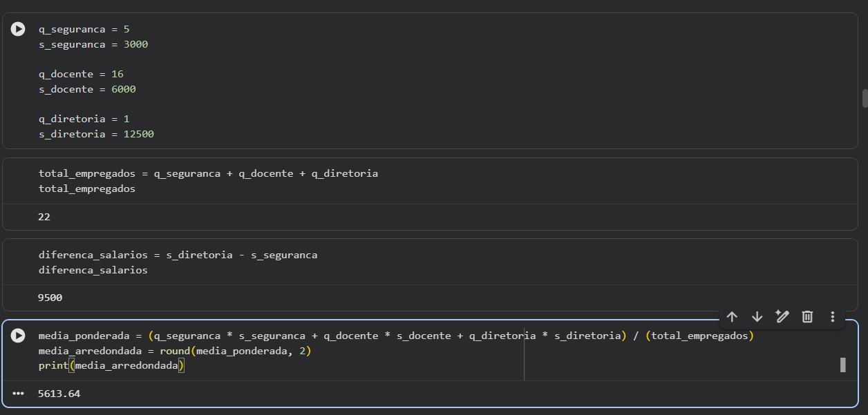Click the media_arredondada round line
This screenshot has height=415, width=868.
pyautogui.click(x=175, y=351)
